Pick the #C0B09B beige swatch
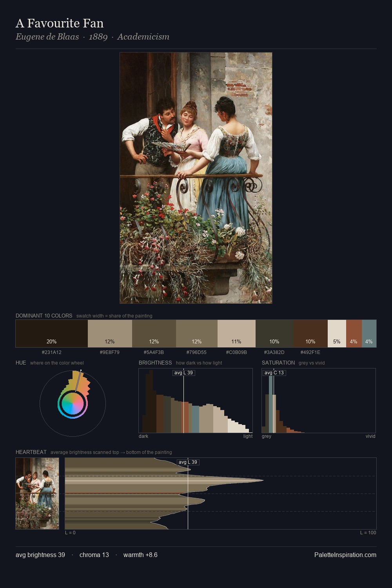The height and width of the screenshot is (588, 392). [236, 334]
